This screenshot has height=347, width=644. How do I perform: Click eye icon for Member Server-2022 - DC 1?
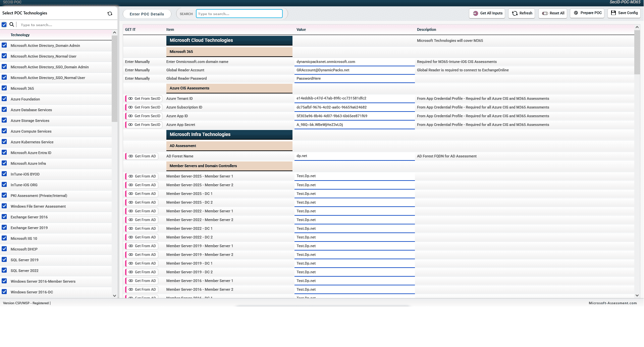click(x=131, y=228)
